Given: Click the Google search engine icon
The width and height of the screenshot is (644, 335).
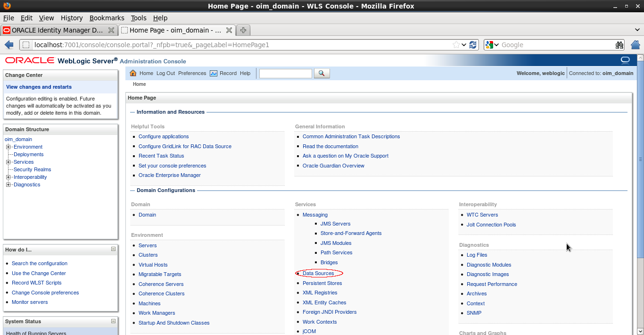Looking at the screenshot, I should [x=489, y=44].
